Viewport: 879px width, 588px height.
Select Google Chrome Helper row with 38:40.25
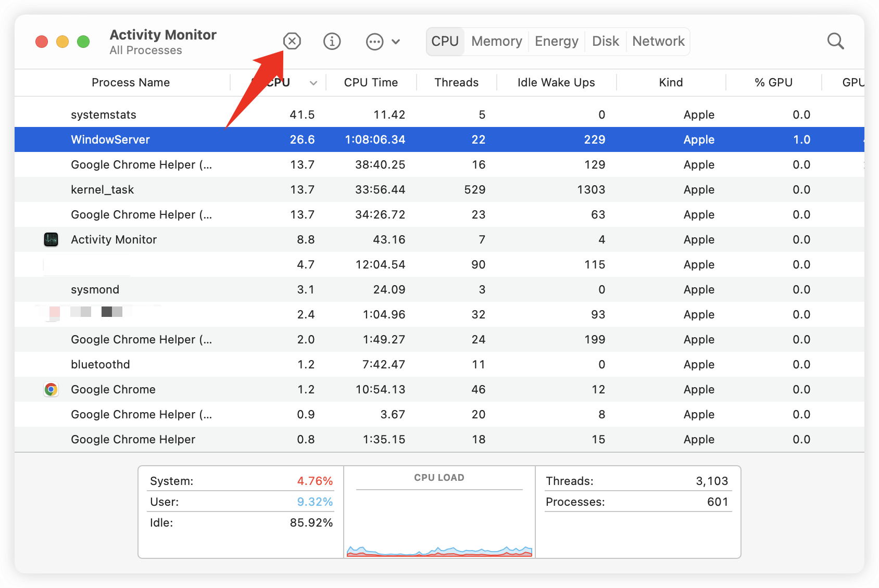pos(439,164)
